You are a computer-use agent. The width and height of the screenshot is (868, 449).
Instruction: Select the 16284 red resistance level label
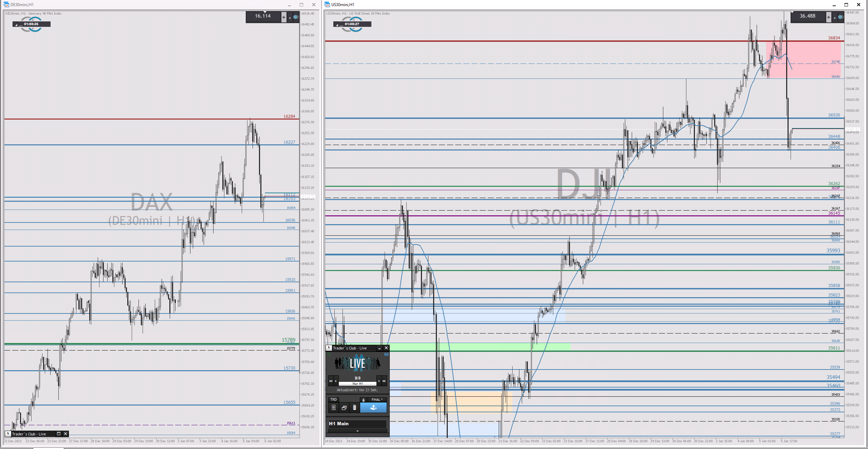(x=289, y=116)
